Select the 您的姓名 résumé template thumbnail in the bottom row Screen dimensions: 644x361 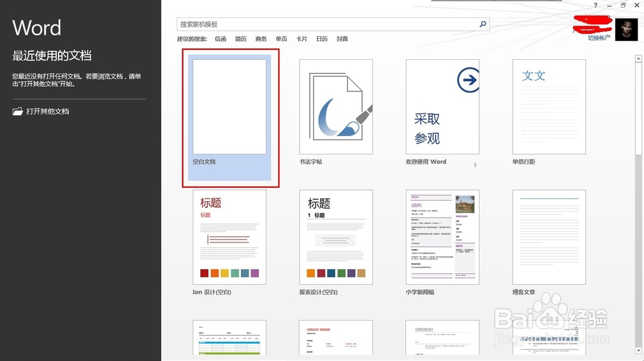point(442,338)
